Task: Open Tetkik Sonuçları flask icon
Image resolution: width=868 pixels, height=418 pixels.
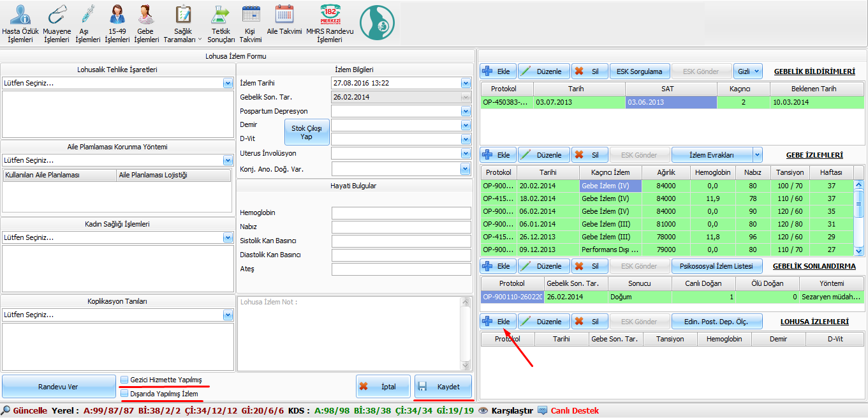Action: coord(221,15)
